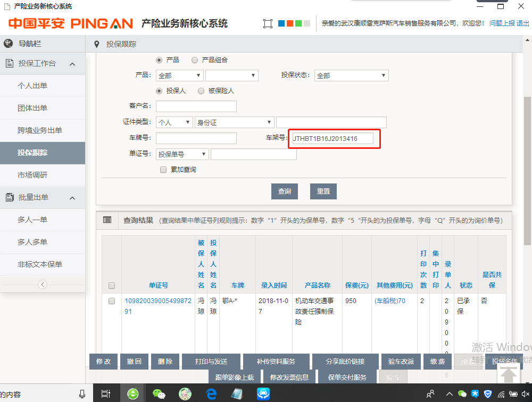Open the 产品 全部 dropdown
532x402 pixels.
[x=179, y=76]
